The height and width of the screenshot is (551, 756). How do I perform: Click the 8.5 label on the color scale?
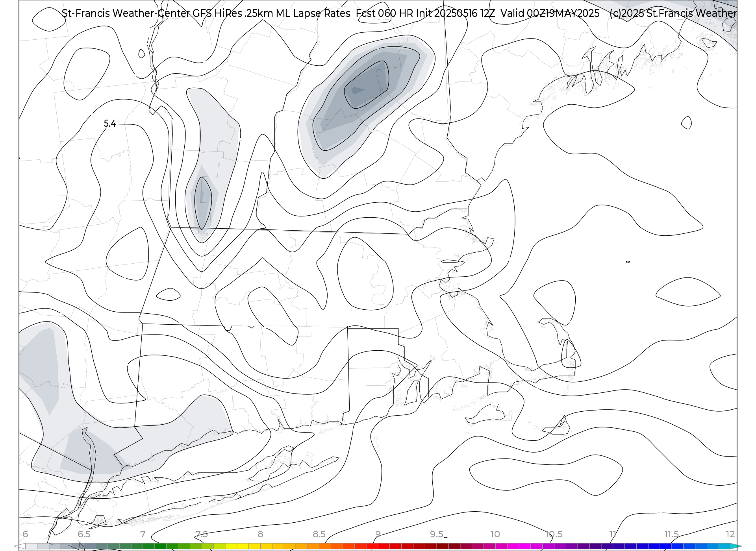pos(319,534)
